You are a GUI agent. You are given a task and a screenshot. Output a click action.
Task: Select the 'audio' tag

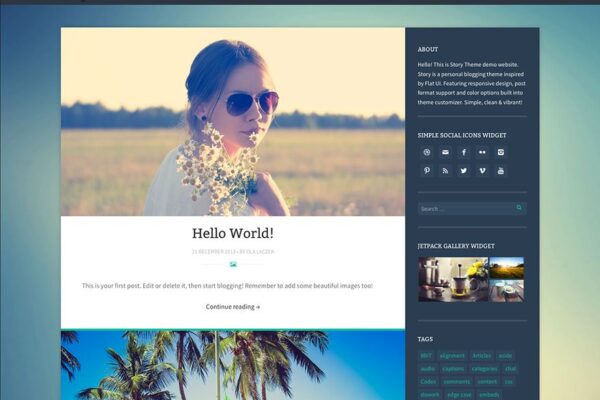pos(428,369)
